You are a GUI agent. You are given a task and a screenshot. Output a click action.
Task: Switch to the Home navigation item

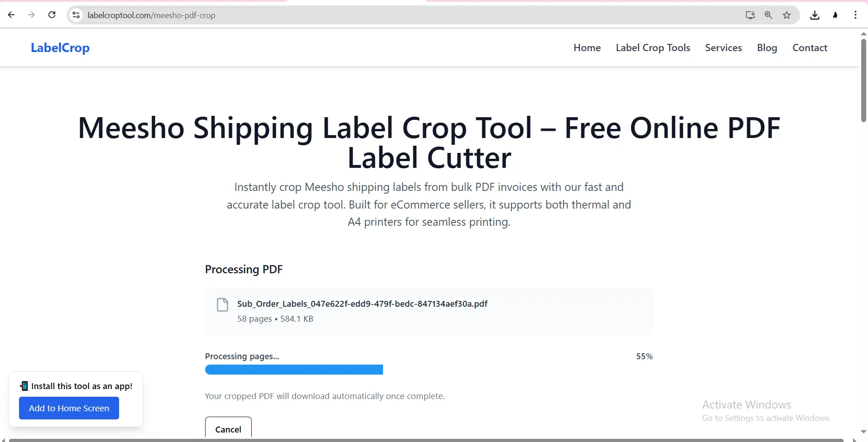click(587, 48)
